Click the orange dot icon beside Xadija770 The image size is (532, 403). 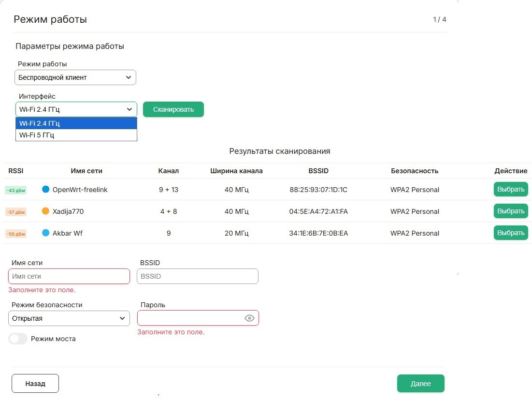coord(46,211)
